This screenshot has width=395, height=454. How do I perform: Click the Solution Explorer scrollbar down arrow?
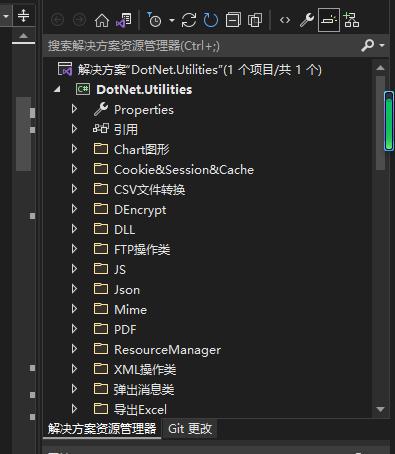380,409
